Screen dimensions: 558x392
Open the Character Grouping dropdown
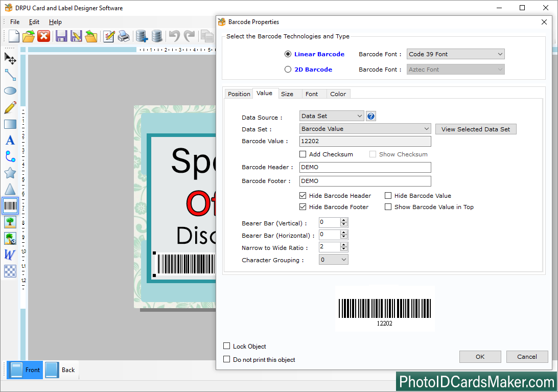[334, 260]
